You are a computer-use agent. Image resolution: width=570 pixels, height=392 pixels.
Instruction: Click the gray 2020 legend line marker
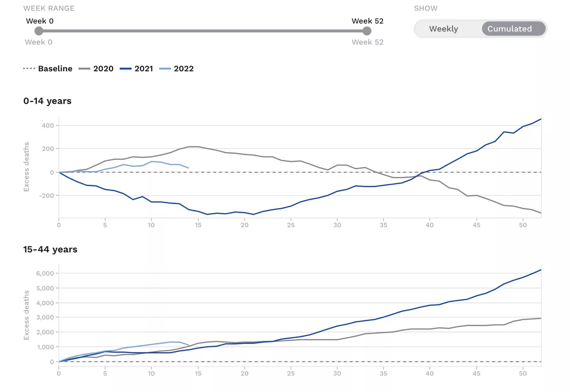[84, 69]
